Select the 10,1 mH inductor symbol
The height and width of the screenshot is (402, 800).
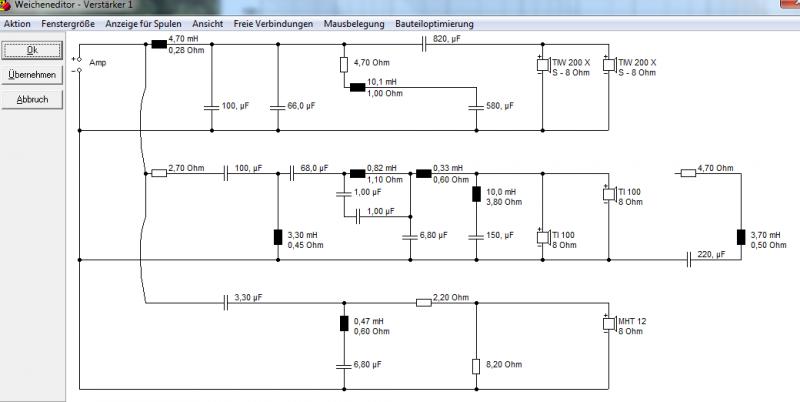click(x=358, y=87)
